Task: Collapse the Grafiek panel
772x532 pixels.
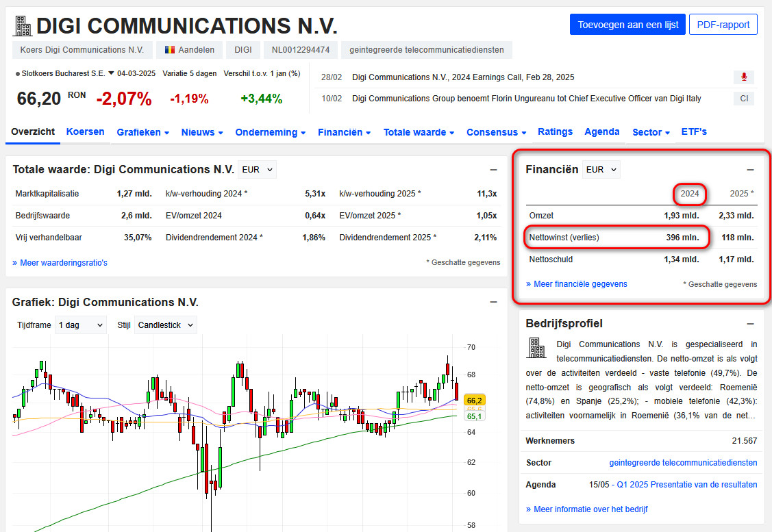Action: [x=493, y=302]
